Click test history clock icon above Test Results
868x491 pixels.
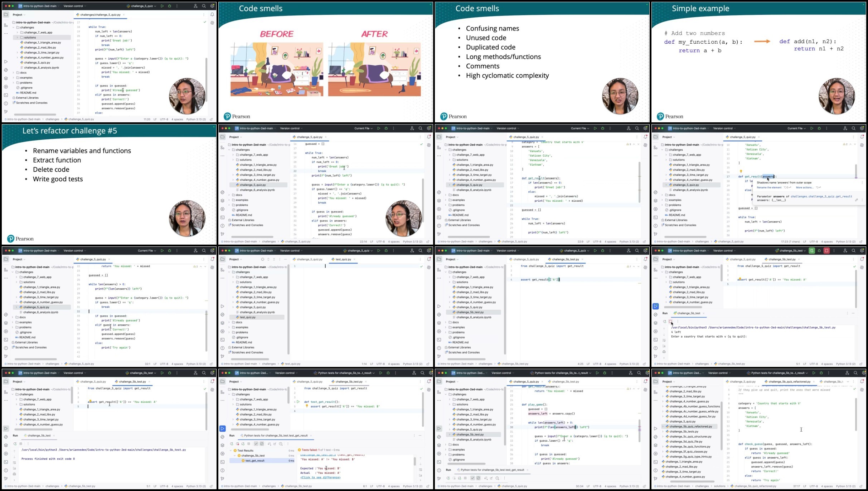(281, 444)
